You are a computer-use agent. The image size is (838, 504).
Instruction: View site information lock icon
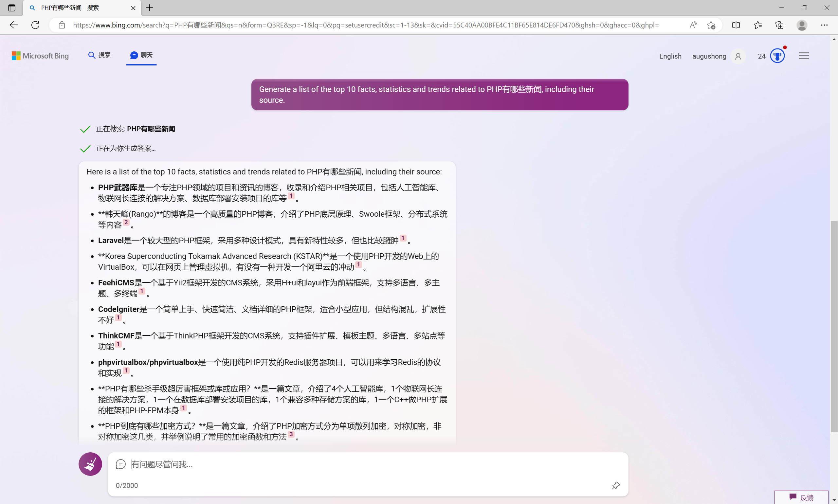[62, 25]
